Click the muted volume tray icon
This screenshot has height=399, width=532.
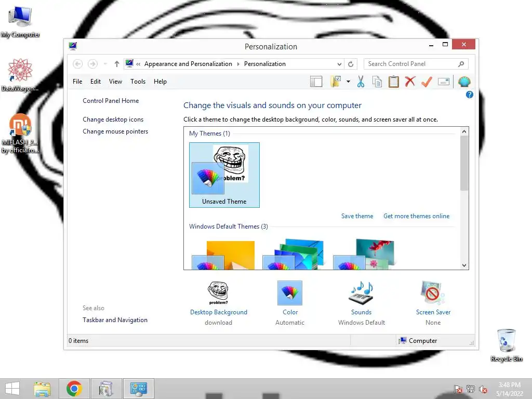[x=483, y=389]
